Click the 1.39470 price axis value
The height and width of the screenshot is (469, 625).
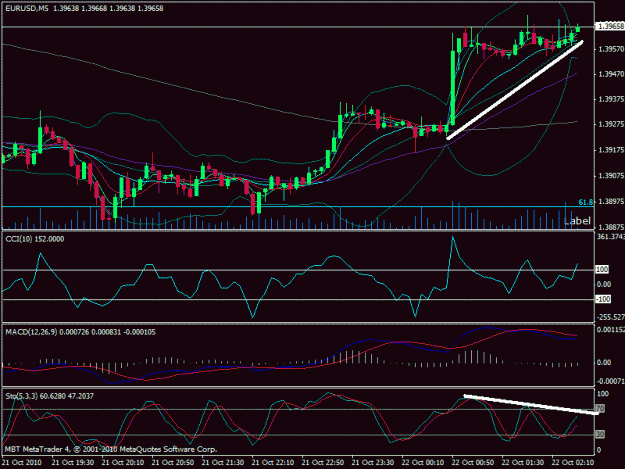pyautogui.click(x=611, y=74)
